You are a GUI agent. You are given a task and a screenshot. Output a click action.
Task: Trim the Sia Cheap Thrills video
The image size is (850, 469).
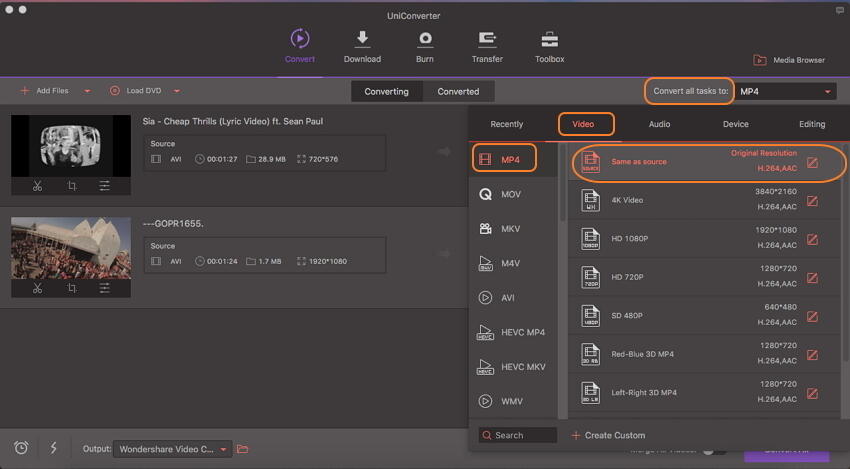click(x=37, y=186)
